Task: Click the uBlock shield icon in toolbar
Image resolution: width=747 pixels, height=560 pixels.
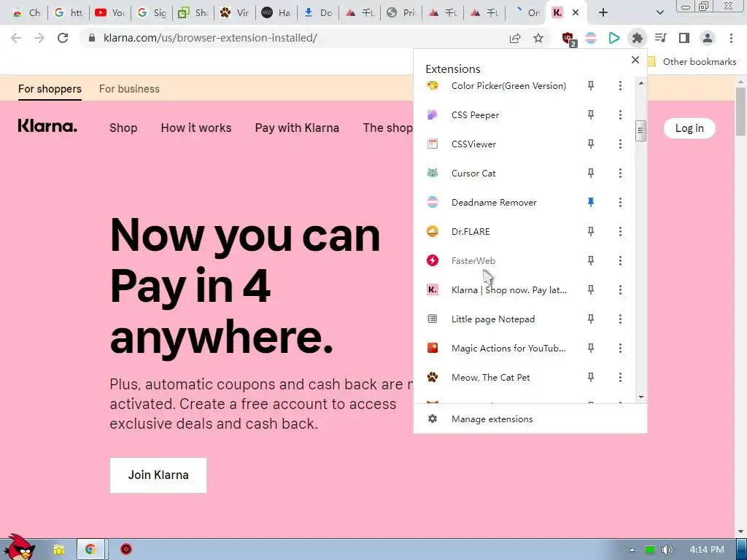Action: (x=569, y=39)
